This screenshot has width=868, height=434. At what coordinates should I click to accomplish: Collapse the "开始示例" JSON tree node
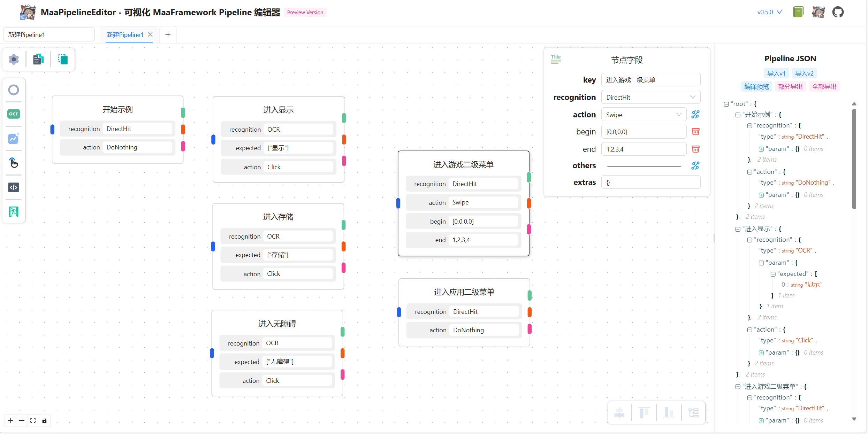pos(738,115)
